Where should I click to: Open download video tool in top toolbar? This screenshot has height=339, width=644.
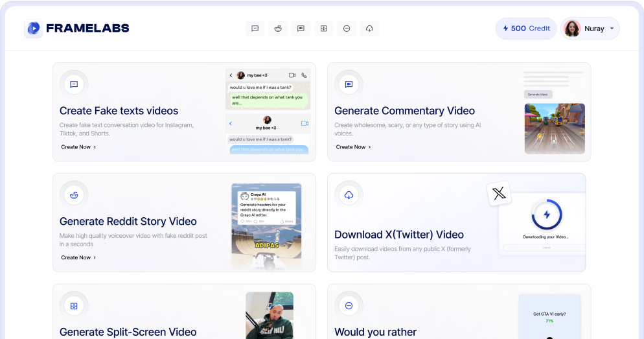point(370,29)
